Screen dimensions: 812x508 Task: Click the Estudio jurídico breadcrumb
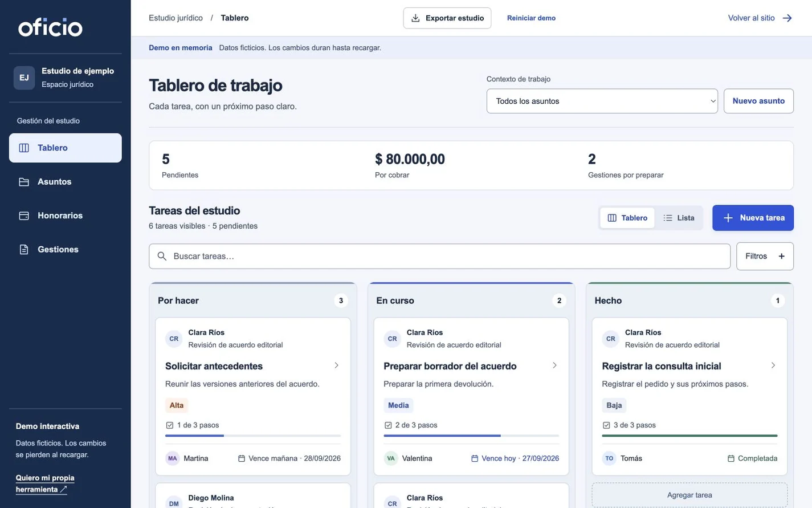pyautogui.click(x=176, y=18)
